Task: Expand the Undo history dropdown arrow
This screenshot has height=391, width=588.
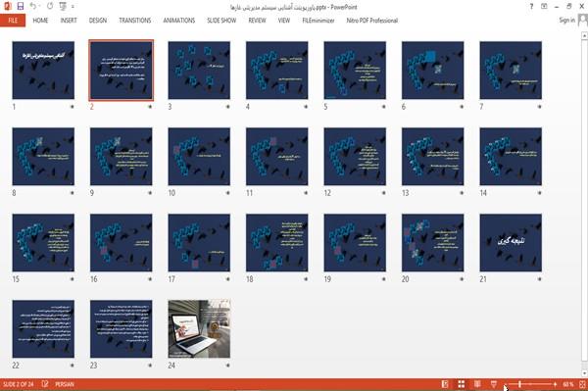Action: click(39, 7)
